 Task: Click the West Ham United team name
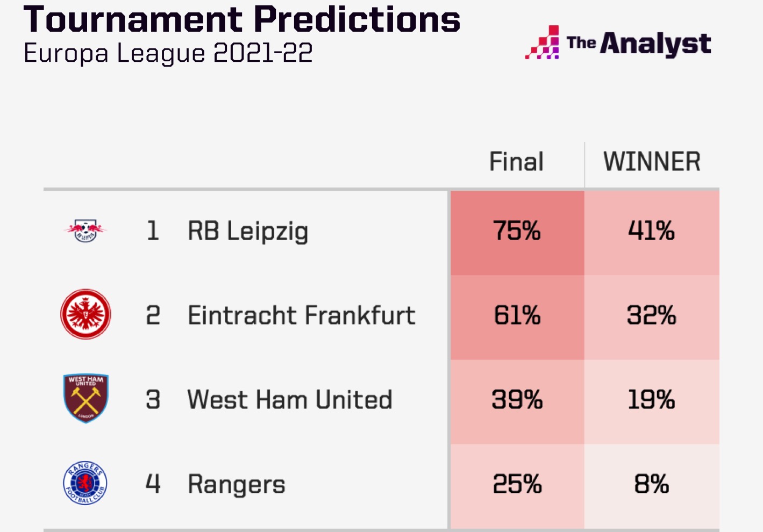pos(290,400)
